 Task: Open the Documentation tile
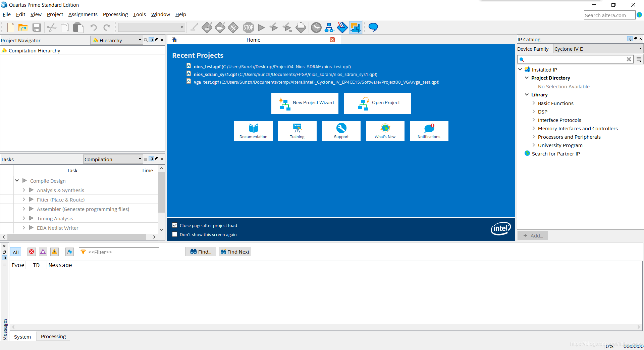click(253, 131)
